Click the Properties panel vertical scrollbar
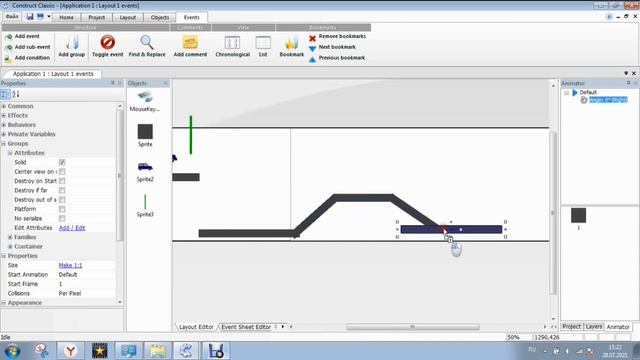Screen dimensions: 640x360 tap(120, 176)
